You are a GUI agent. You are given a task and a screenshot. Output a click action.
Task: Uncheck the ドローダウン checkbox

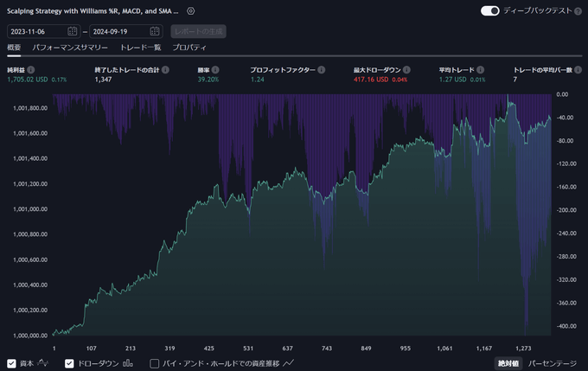69,363
